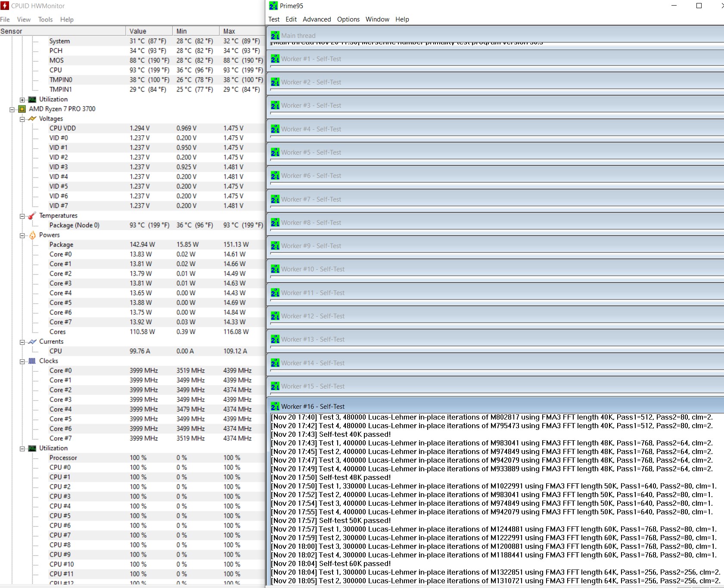Click the Worker #10 Self-Test window icon

point(275,269)
